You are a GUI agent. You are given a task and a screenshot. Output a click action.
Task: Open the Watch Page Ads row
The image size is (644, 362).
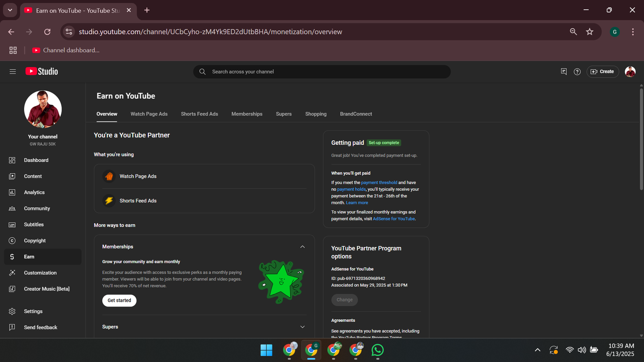pyautogui.click(x=204, y=176)
